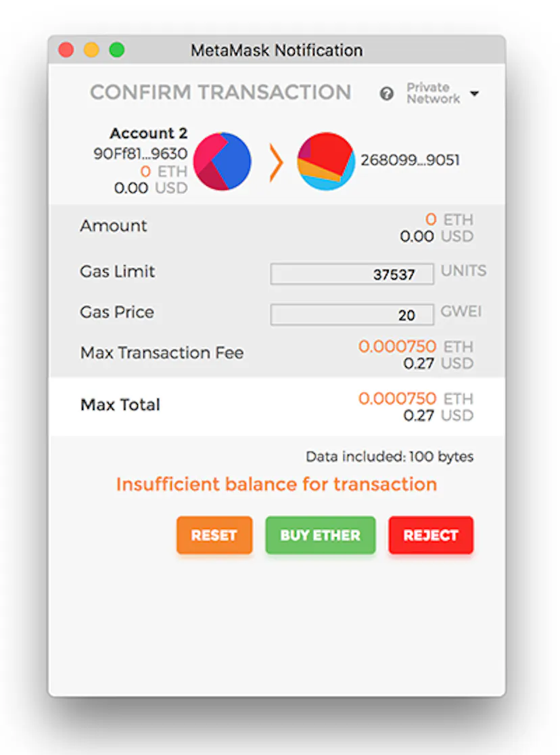Select the Private Network label
This screenshot has width=560, height=755.
coord(434,93)
